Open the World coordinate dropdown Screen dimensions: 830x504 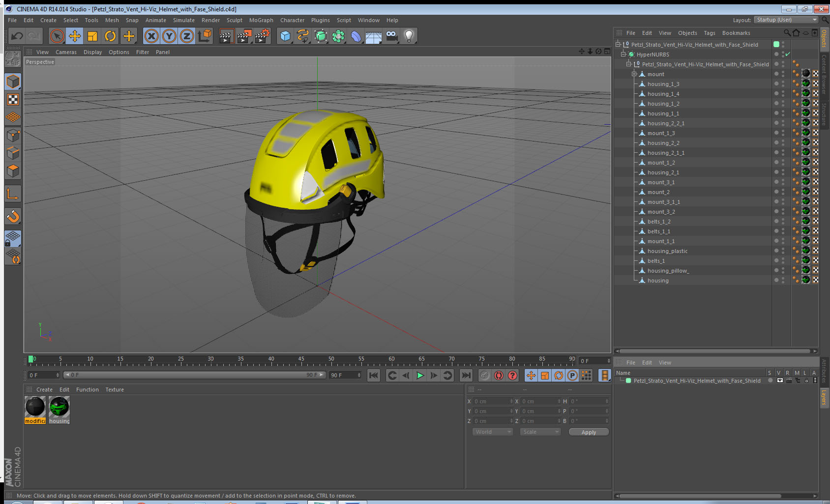pos(493,432)
